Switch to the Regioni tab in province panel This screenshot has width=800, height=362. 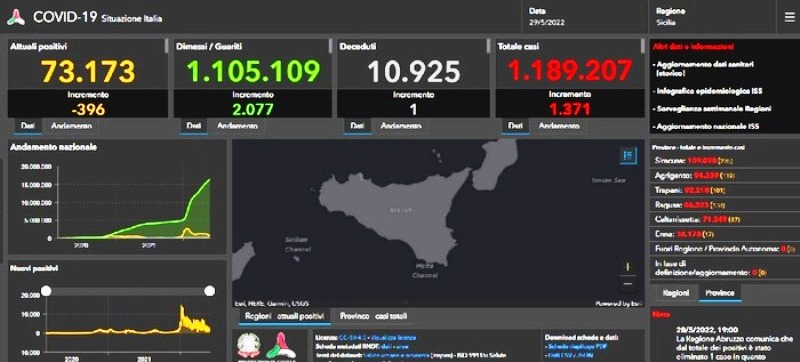(676, 293)
